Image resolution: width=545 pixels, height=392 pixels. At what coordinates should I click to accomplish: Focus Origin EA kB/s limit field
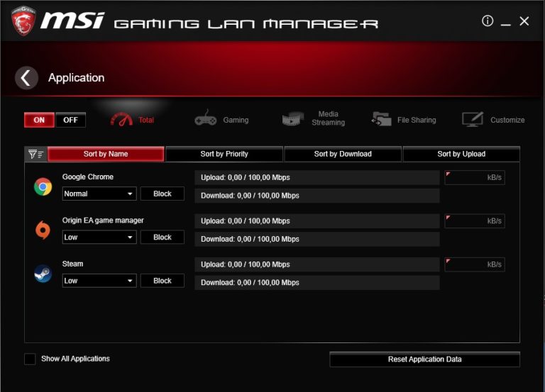click(x=475, y=221)
